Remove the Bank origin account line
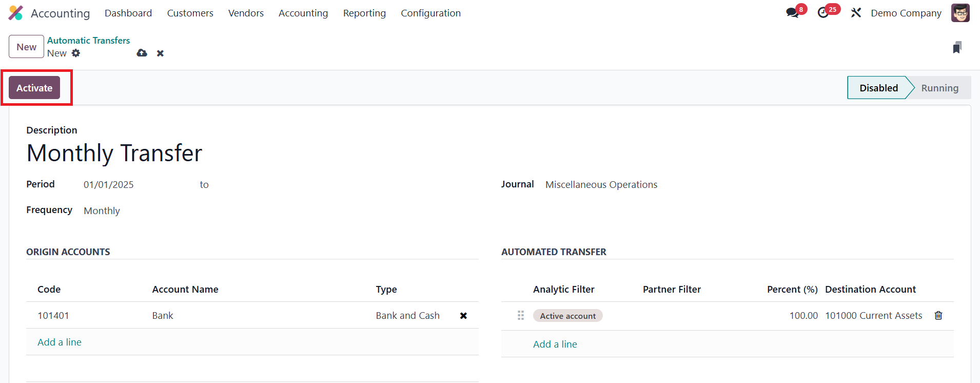 click(463, 316)
